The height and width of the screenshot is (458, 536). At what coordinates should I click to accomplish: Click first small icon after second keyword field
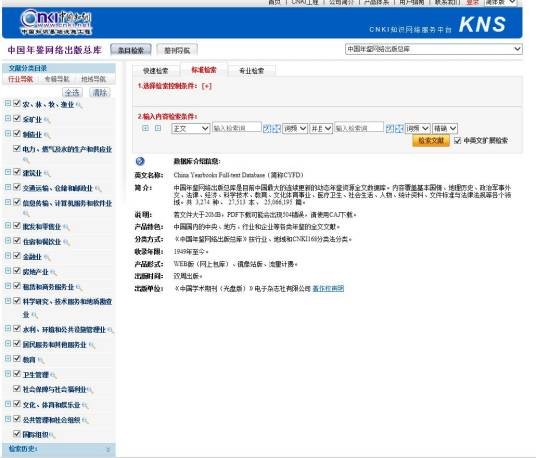[390, 129]
